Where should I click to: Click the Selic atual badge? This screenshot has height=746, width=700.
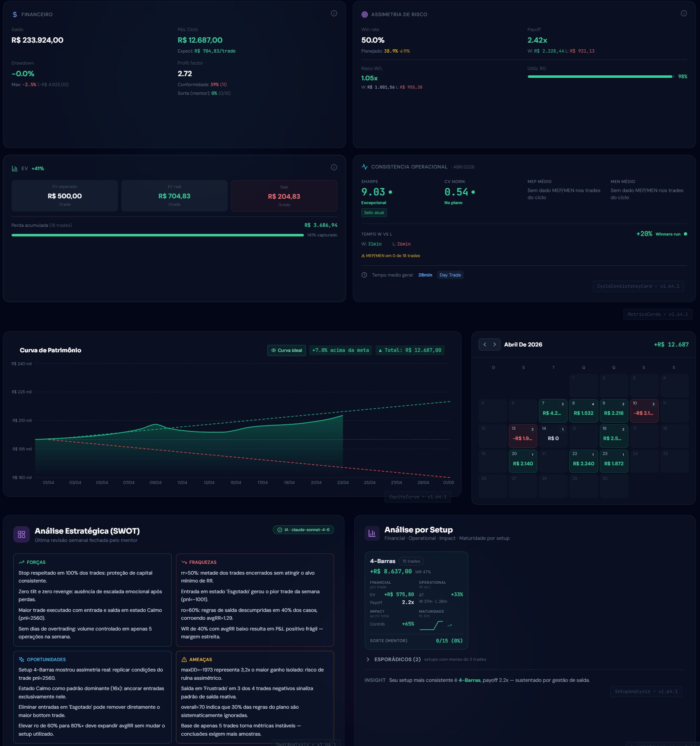[374, 213]
